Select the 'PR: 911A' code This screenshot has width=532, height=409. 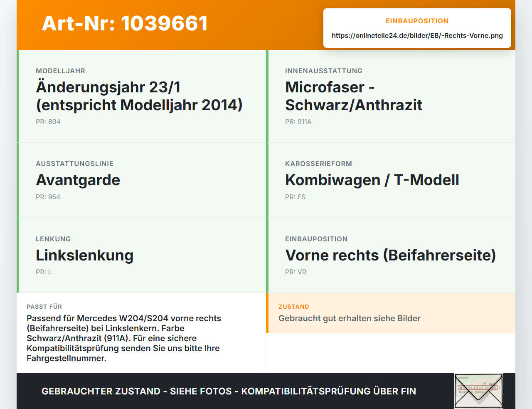point(298,122)
